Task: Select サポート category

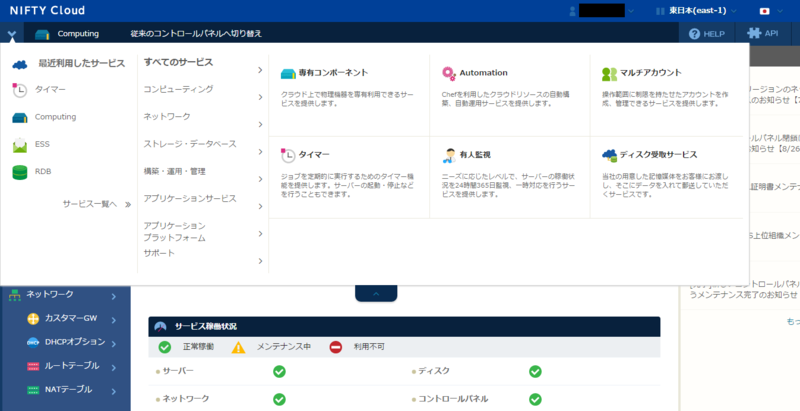Action: pyautogui.click(x=159, y=253)
